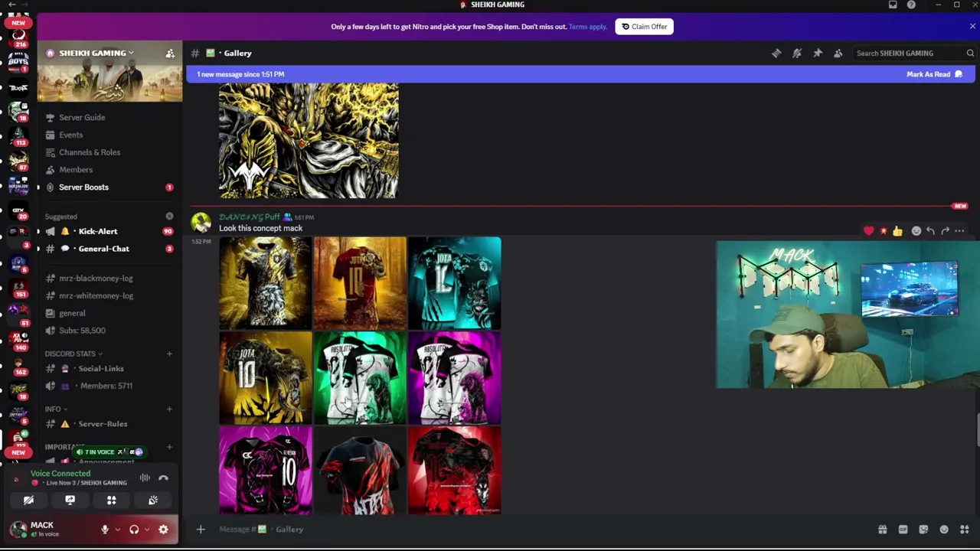Open the Add Reaction smiley picker
This screenshot has width=980, height=551.
point(916,230)
